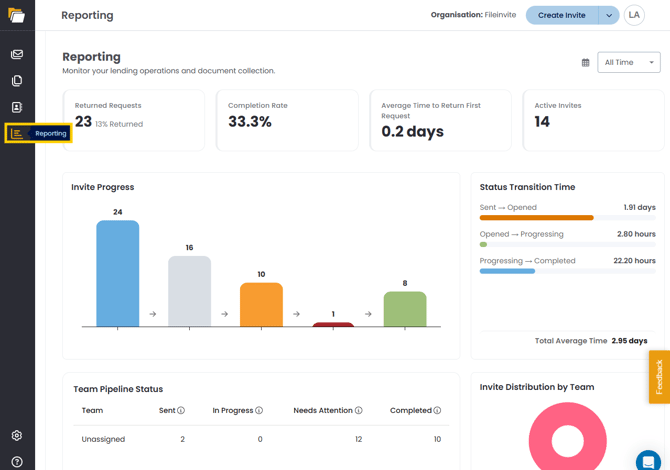Screen dimensions: 670x470
Task: Show info icon next to In Progress
Action: click(259, 410)
